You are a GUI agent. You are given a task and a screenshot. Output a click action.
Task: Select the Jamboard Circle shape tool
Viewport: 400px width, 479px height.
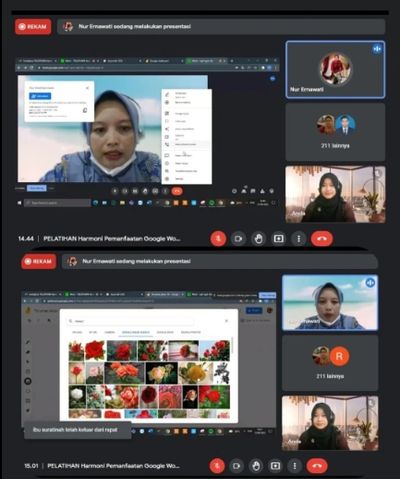(28, 391)
